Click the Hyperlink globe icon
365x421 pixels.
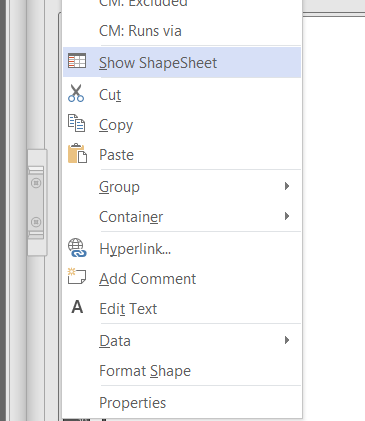click(x=77, y=248)
